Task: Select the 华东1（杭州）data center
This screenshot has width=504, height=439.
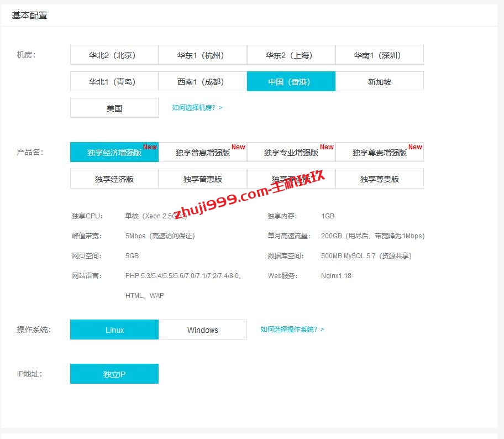Action: click(202, 55)
